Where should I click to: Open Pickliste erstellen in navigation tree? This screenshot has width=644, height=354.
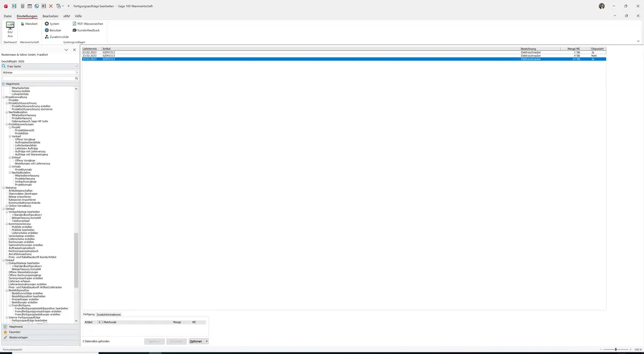[x=22, y=227]
